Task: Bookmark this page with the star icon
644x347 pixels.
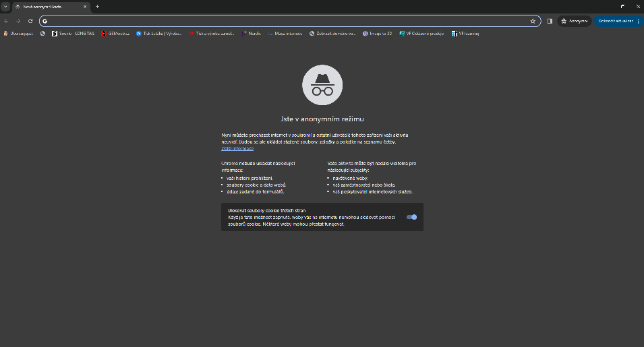Action: (533, 21)
